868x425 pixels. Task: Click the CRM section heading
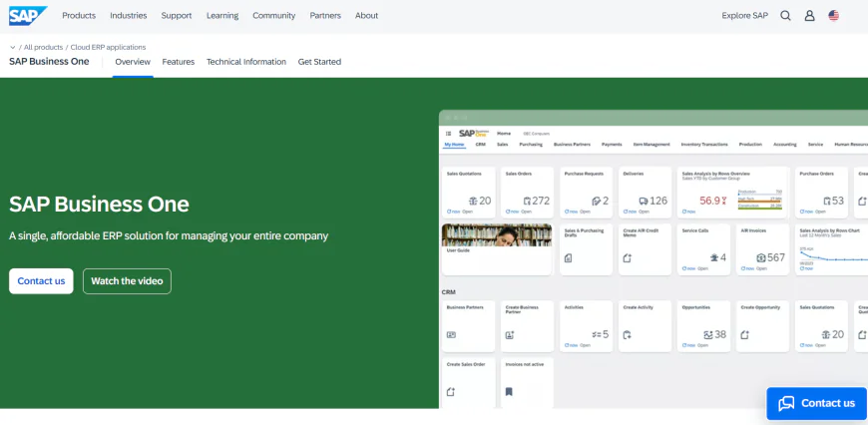[449, 292]
